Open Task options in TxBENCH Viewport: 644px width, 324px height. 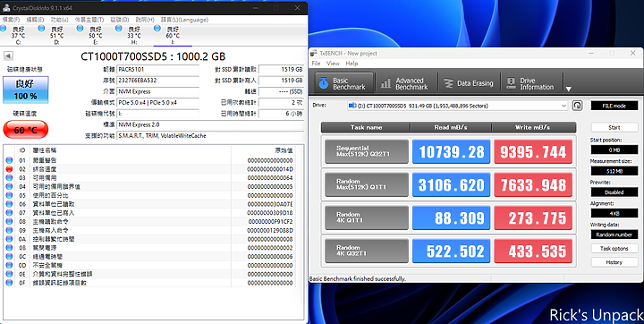pyautogui.click(x=614, y=248)
